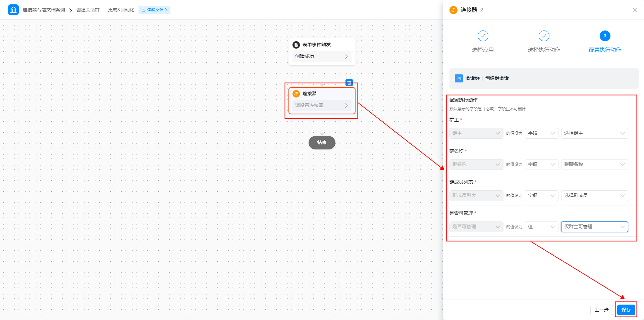644x320 pixels.
Task: Click the 选择执行动作 step checkmark circle
Action: [544, 36]
